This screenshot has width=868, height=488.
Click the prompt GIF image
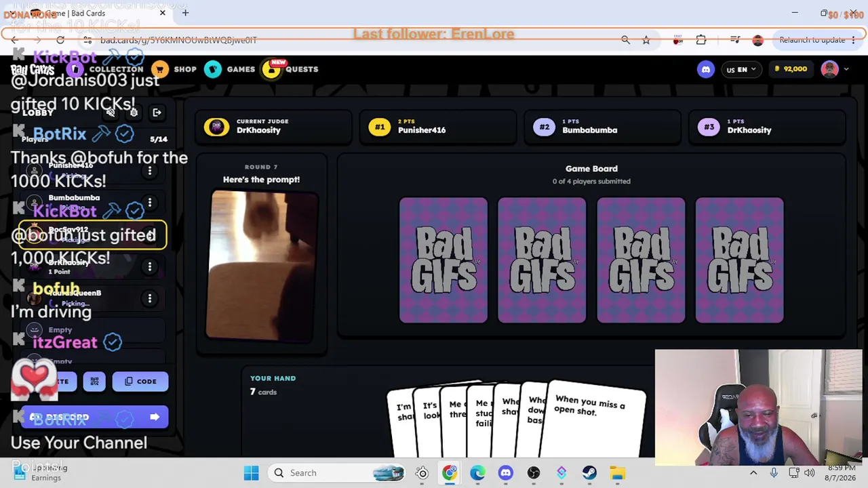(262, 264)
